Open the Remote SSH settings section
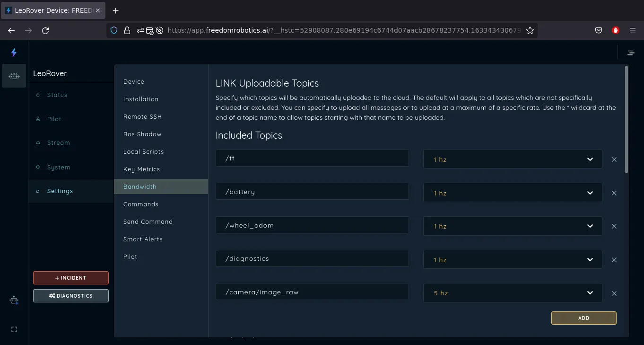The height and width of the screenshot is (345, 644). coord(142,117)
